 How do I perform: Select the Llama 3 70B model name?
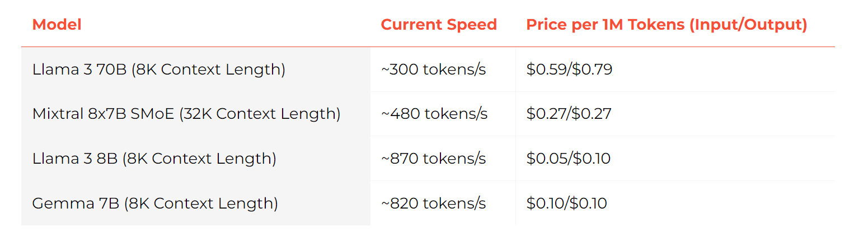(x=79, y=70)
